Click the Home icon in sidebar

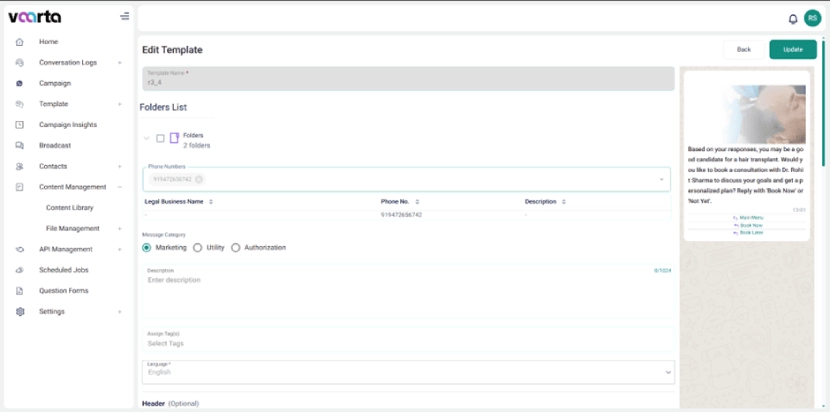pos(20,42)
